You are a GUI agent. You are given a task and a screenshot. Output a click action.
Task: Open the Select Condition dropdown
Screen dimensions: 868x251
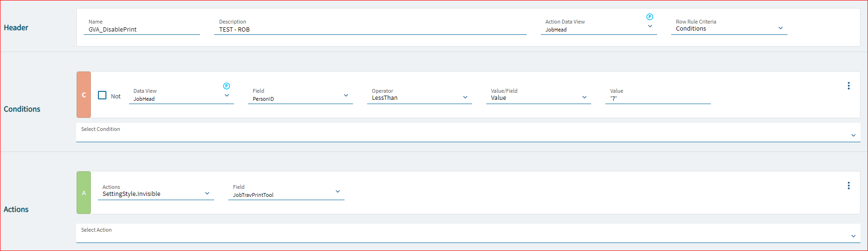468,132
